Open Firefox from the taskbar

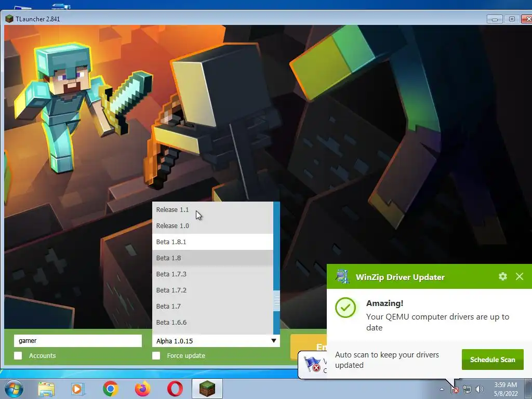[142, 389]
